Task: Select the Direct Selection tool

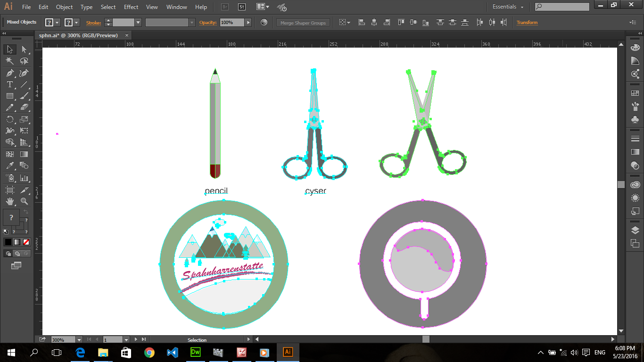Action: click(24, 49)
